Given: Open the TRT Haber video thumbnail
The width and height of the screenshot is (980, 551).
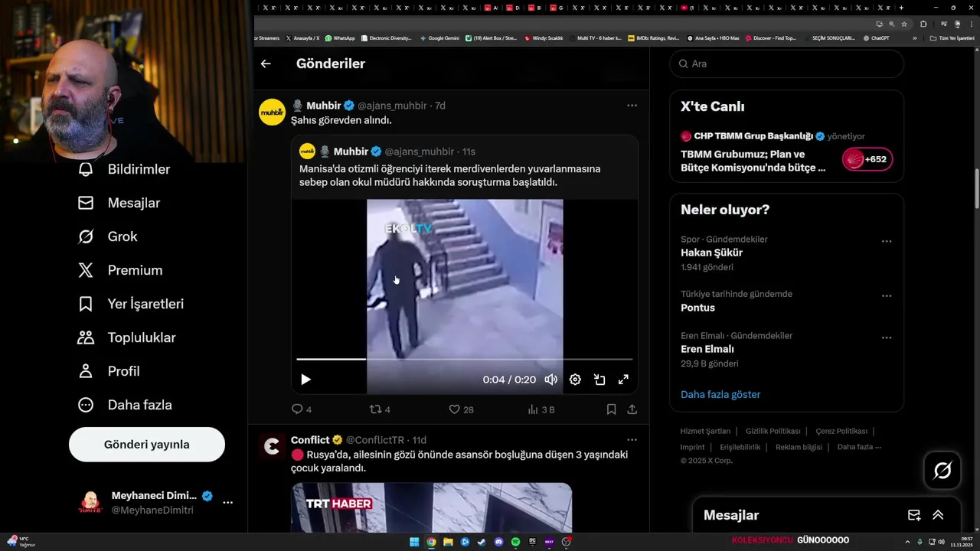Looking at the screenshot, I should (431, 507).
